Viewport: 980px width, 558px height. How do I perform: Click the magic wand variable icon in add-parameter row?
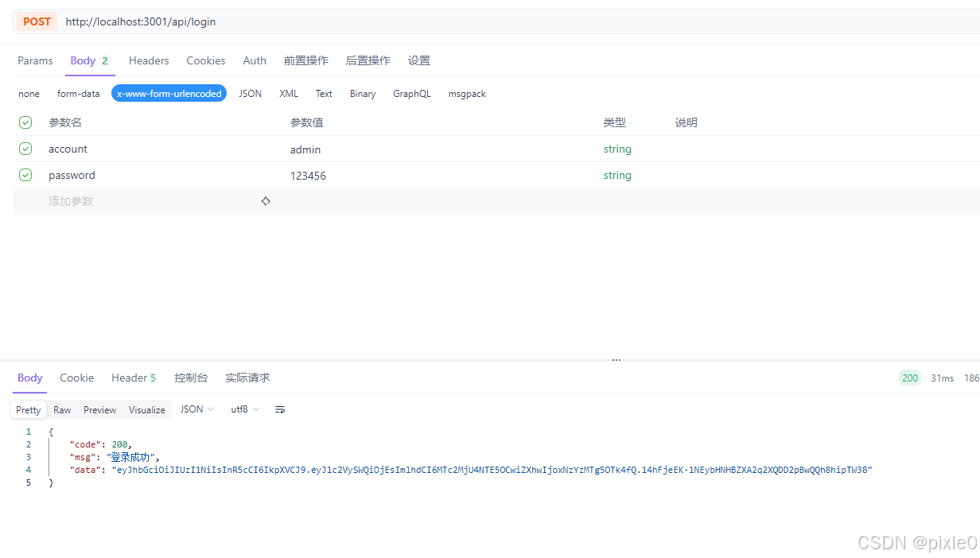266,201
